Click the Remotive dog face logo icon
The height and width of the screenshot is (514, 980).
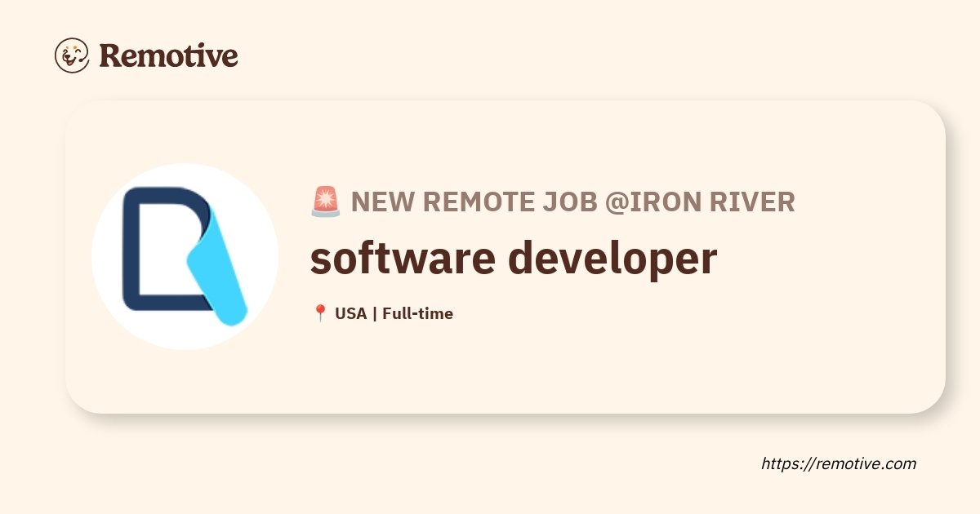tap(72, 55)
